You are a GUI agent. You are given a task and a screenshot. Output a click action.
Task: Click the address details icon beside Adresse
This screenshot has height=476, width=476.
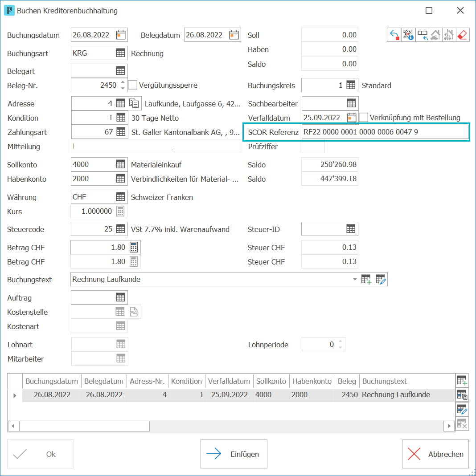tap(134, 103)
